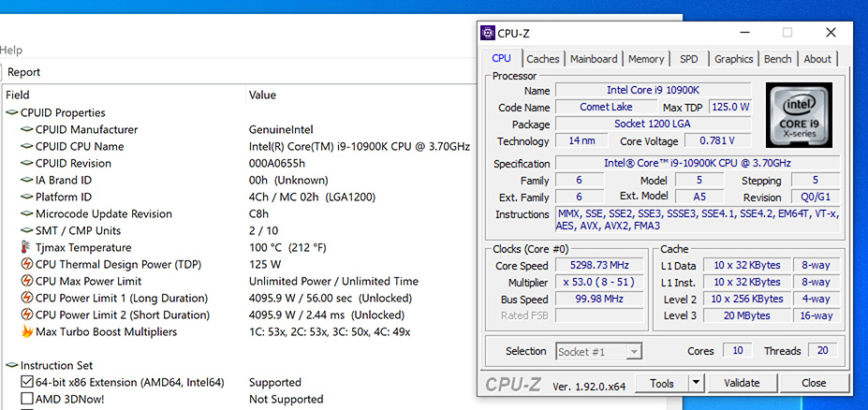Click the Technology value 14 nm
868x410 pixels.
(581, 140)
